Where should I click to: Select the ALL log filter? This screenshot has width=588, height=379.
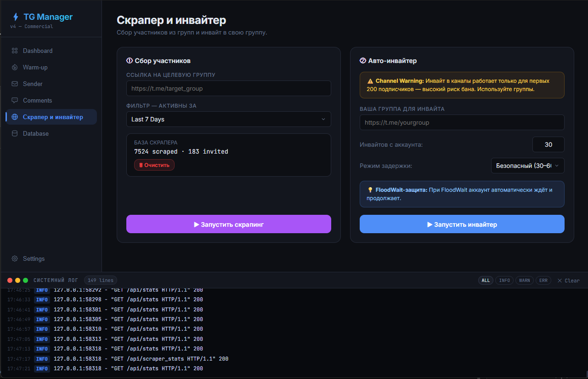486,280
